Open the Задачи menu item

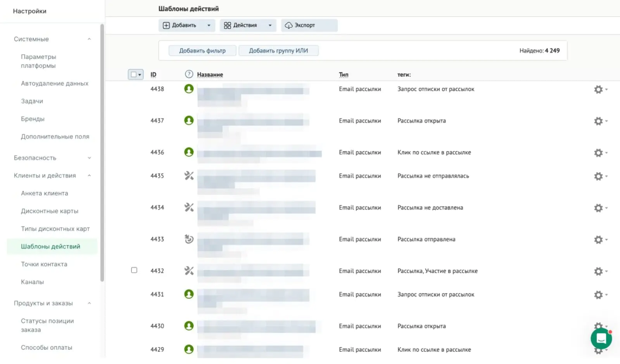click(x=32, y=101)
